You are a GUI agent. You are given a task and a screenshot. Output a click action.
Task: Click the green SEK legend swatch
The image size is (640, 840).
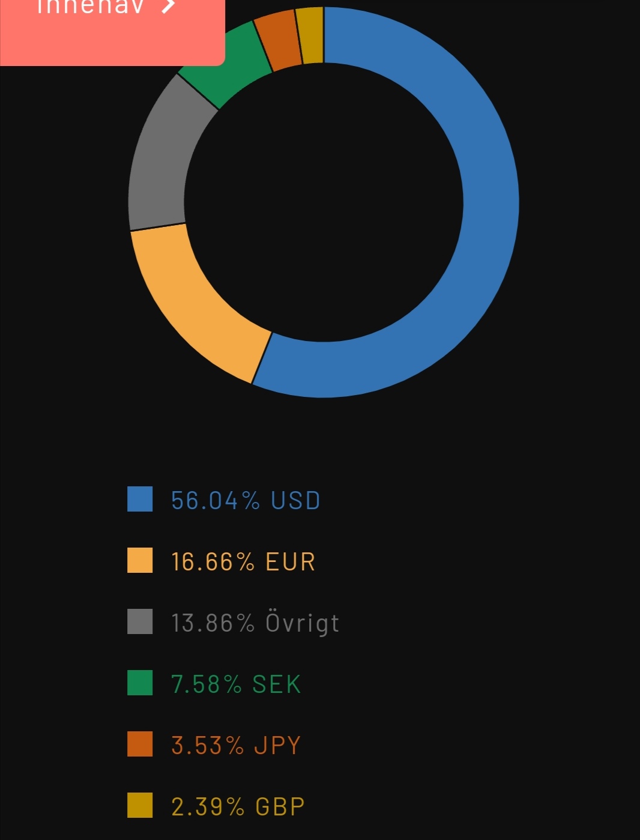click(x=140, y=683)
